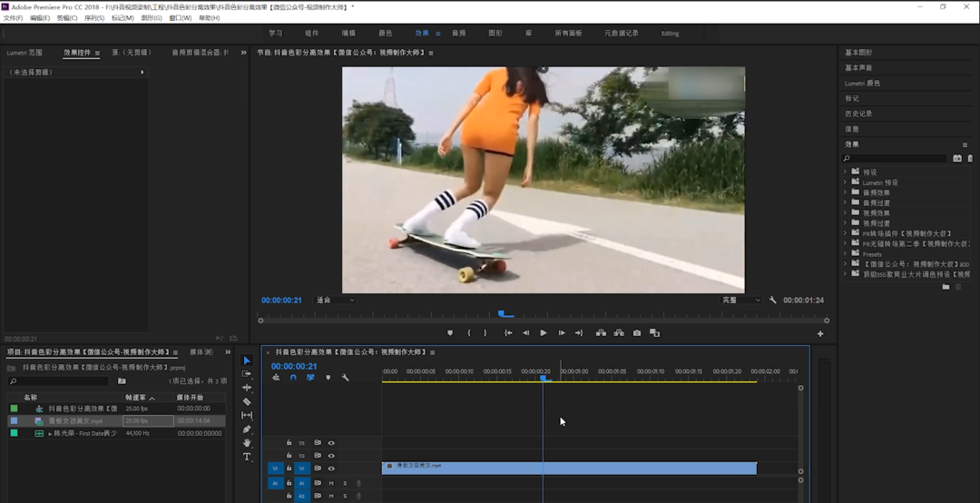Step forward one frame

point(562,333)
